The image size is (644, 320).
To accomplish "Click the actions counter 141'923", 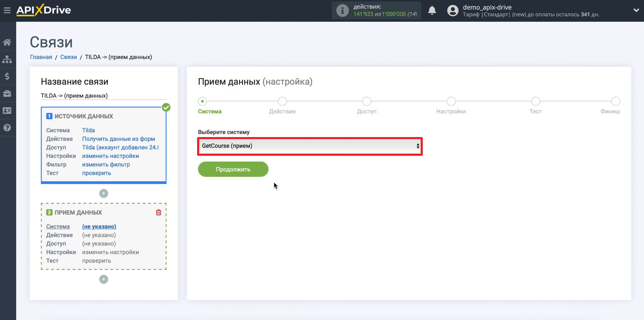I will [x=363, y=14].
